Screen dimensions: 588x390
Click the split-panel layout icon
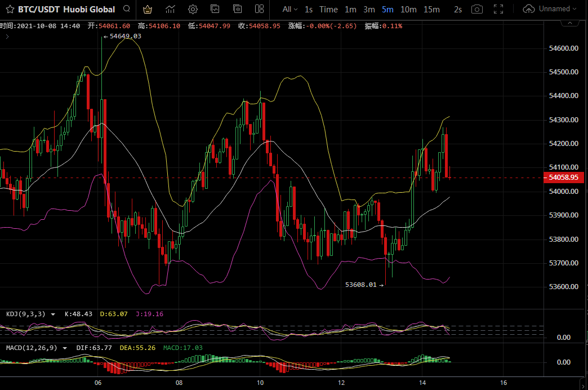click(x=259, y=8)
